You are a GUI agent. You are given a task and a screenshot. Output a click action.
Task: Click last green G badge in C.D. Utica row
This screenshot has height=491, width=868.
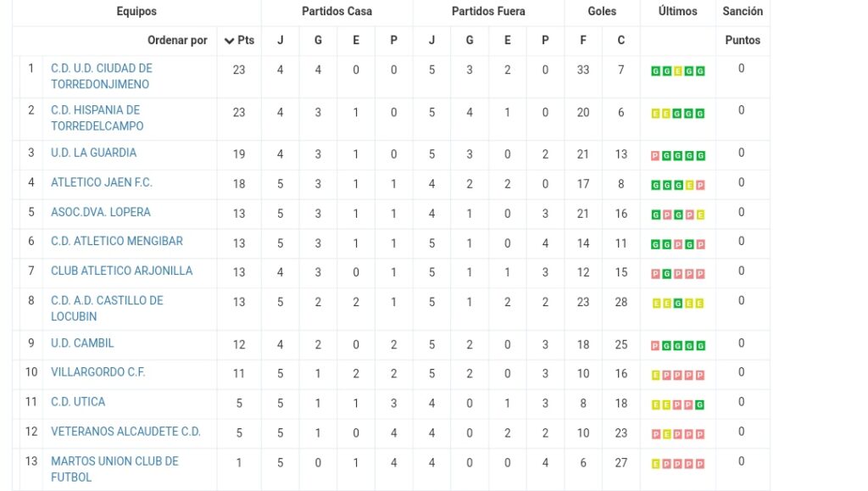[700, 405]
